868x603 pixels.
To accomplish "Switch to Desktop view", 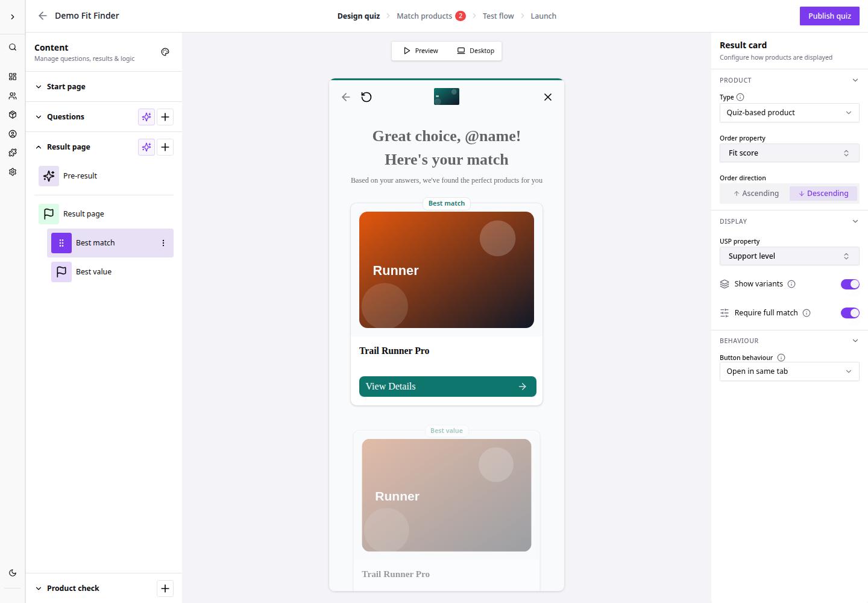I will (x=476, y=51).
